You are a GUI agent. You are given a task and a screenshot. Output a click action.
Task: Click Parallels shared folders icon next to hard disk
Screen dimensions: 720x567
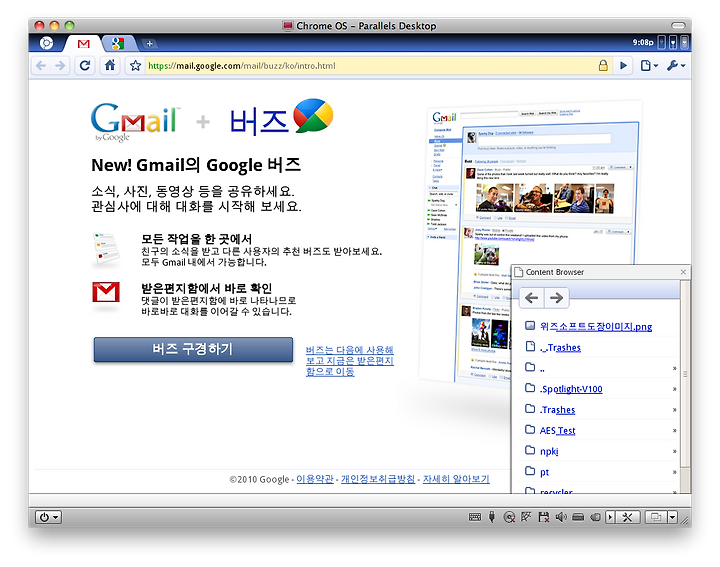[595, 517]
